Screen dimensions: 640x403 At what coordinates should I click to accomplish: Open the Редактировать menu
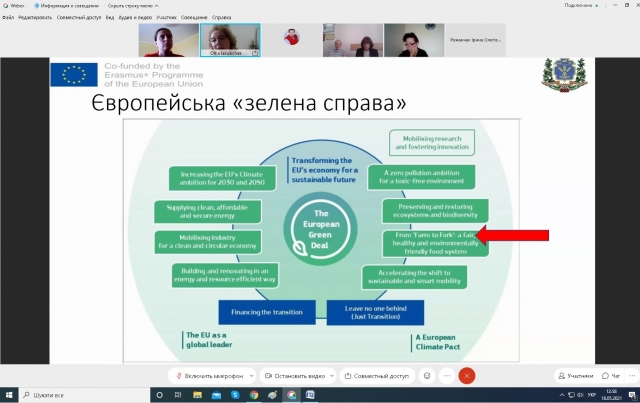35,18
